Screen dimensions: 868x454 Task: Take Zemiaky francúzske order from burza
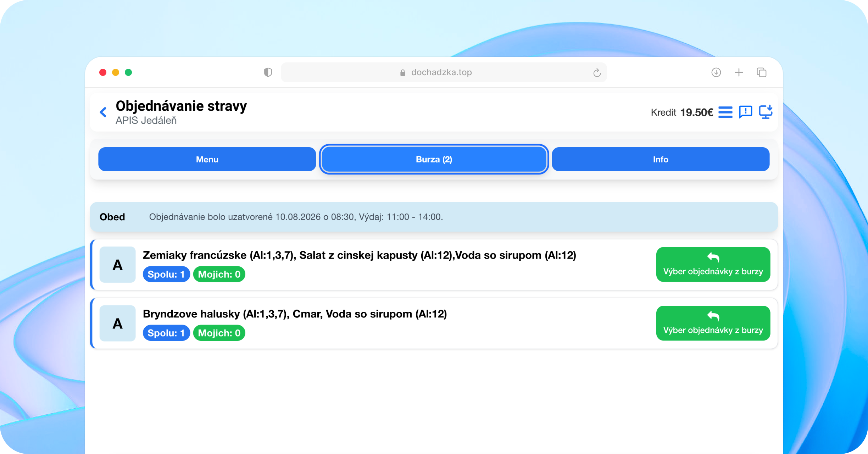pyautogui.click(x=713, y=265)
